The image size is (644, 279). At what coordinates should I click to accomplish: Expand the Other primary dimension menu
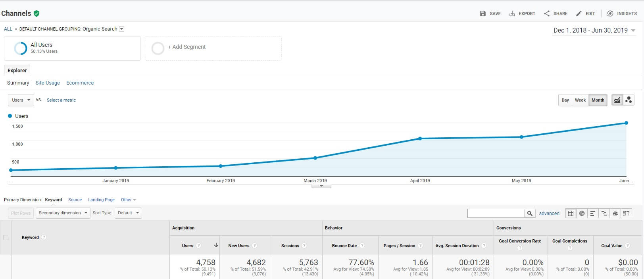(128, 200)
